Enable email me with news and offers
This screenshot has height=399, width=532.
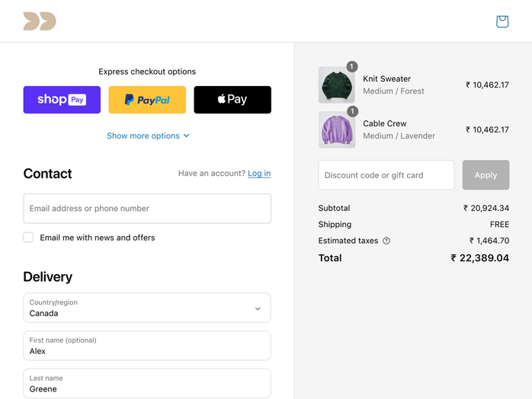tap(28, 238)
